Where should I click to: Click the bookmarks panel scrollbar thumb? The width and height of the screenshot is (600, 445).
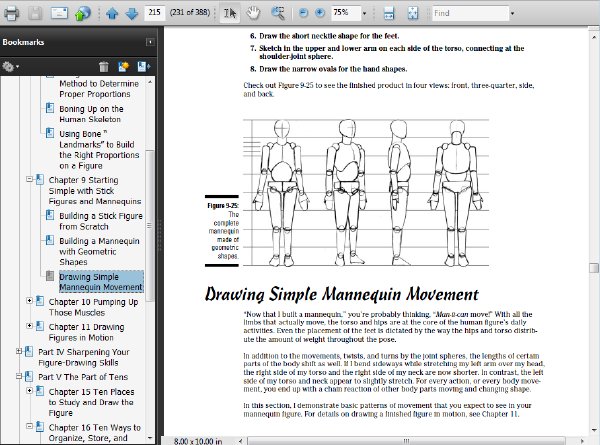tap(150, 225)
